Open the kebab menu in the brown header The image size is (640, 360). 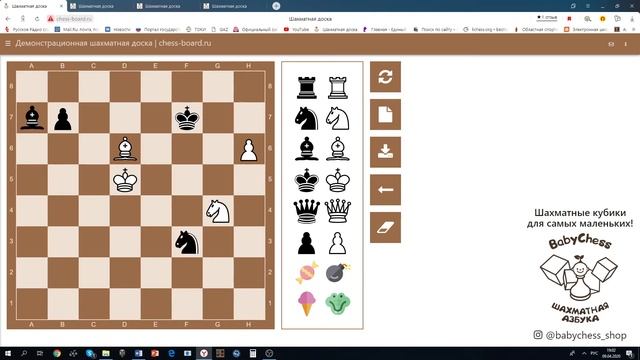(x=625, y=44)
